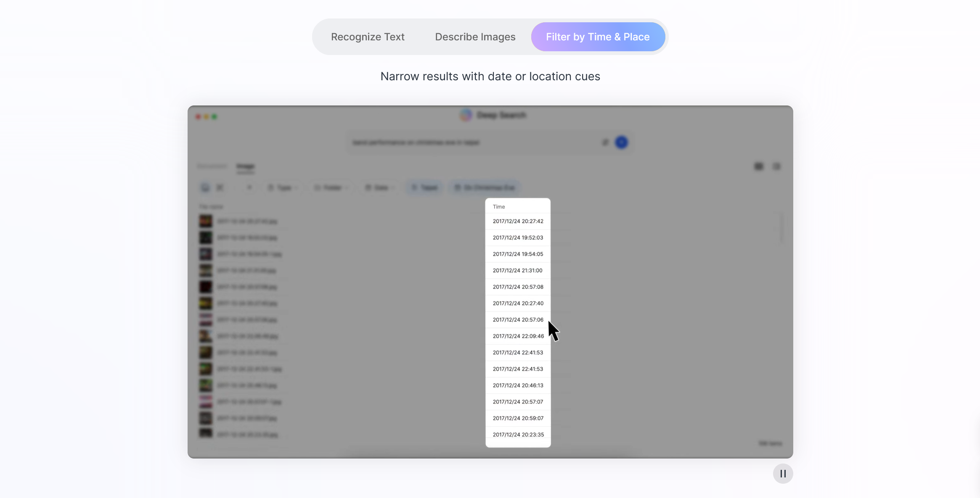Open the Describe Images tab
The width and height of the screenshot is (980, 498).
tap(475, 37)
